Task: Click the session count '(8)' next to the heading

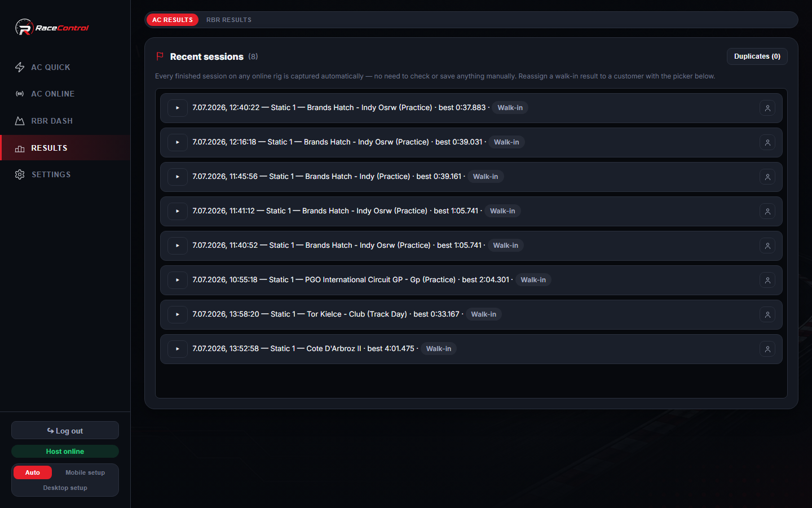Action: 253,56
